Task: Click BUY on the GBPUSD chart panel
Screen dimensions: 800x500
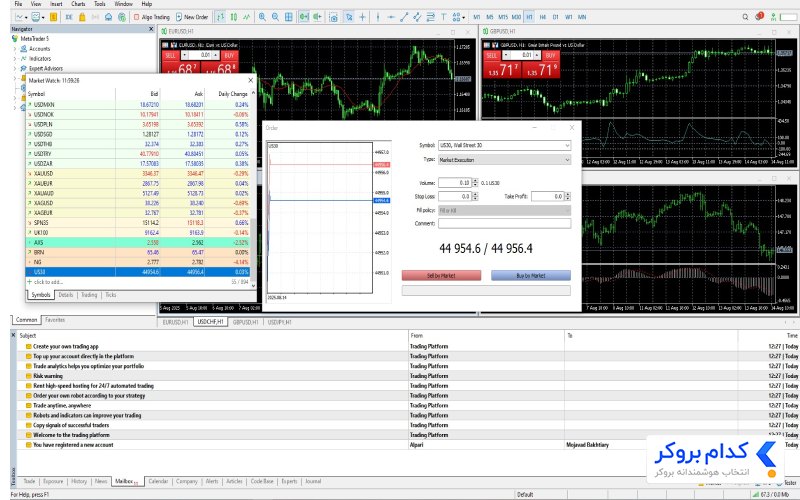Action: click(551, 55)
